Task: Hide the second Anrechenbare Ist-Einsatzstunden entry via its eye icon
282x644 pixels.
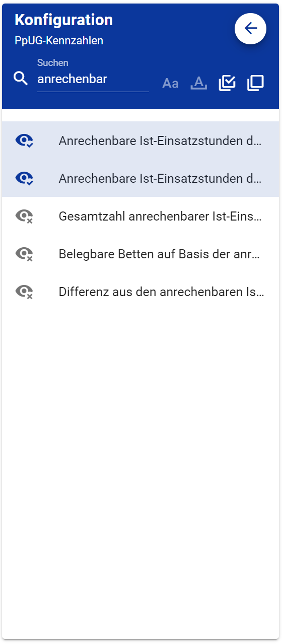Action: click(x=24, y=178)
